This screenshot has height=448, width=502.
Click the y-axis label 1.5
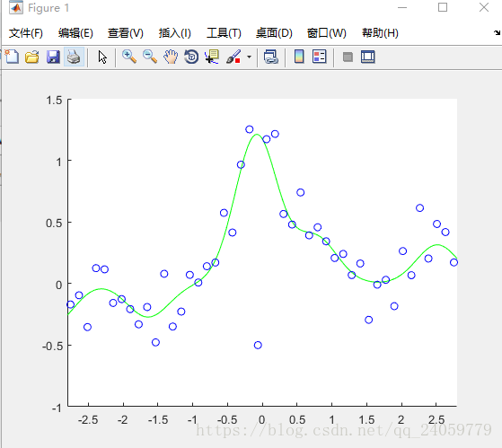click(54, 101)
